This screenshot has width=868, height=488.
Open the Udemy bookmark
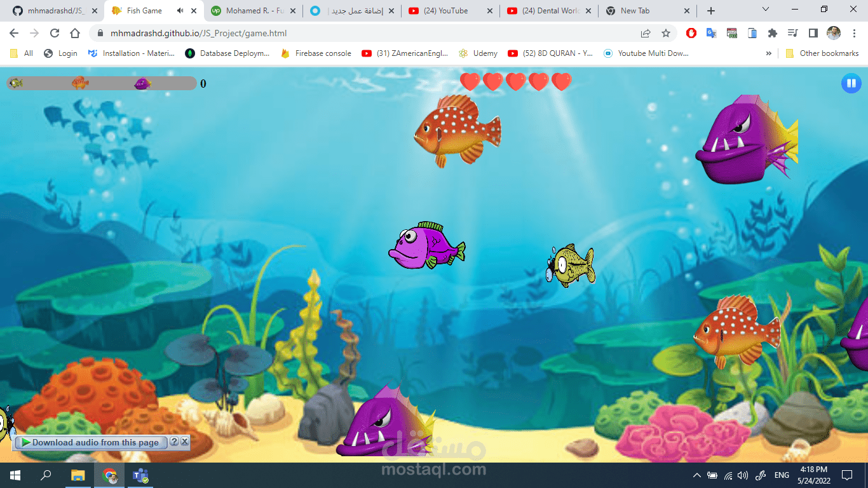pos(478,53)
